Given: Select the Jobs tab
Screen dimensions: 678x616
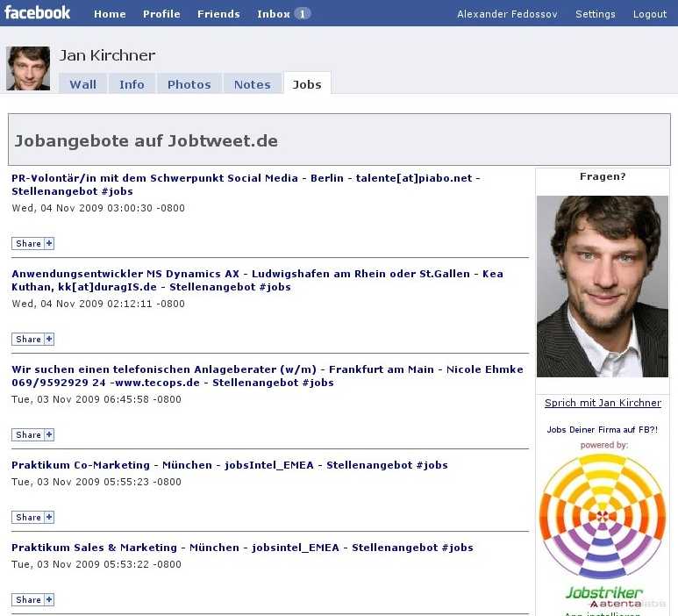Looking at the screenshot, I should click(x=307, y=84).
